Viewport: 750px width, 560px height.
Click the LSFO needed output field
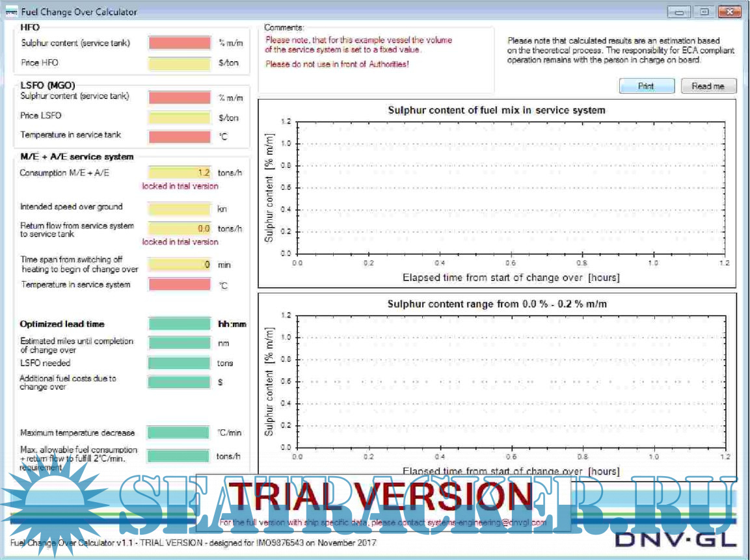180,363
